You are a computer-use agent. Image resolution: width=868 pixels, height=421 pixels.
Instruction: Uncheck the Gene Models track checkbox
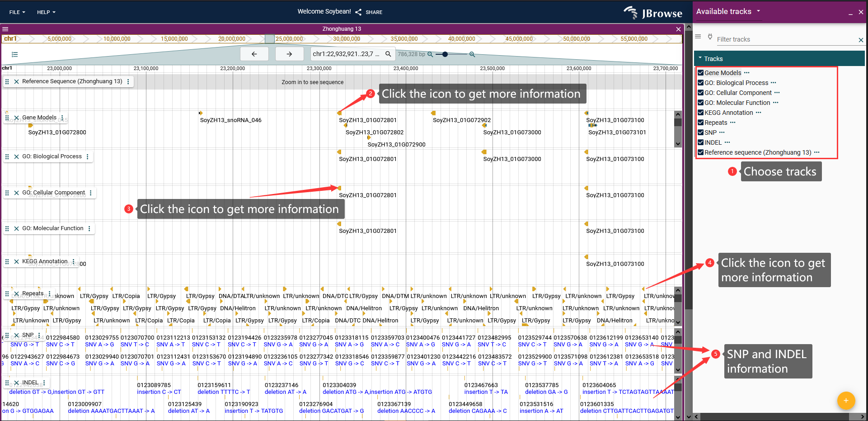point(700,73)
